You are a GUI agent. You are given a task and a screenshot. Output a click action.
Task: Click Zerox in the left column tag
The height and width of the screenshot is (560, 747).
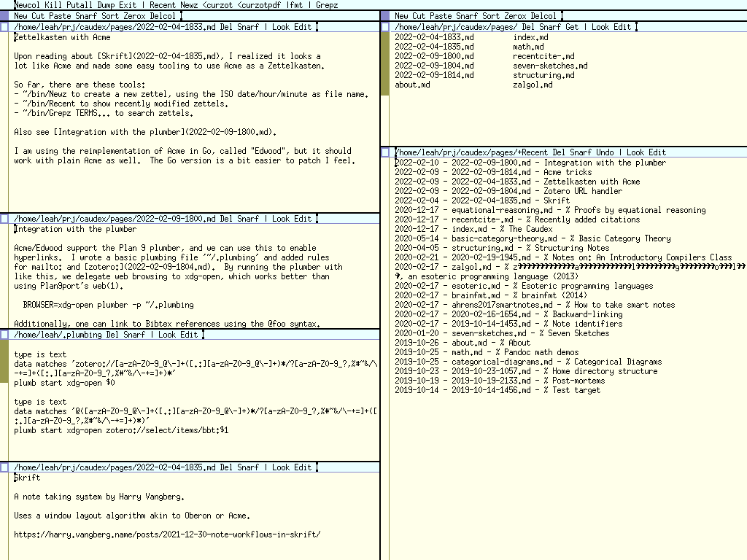click(134, 16)
